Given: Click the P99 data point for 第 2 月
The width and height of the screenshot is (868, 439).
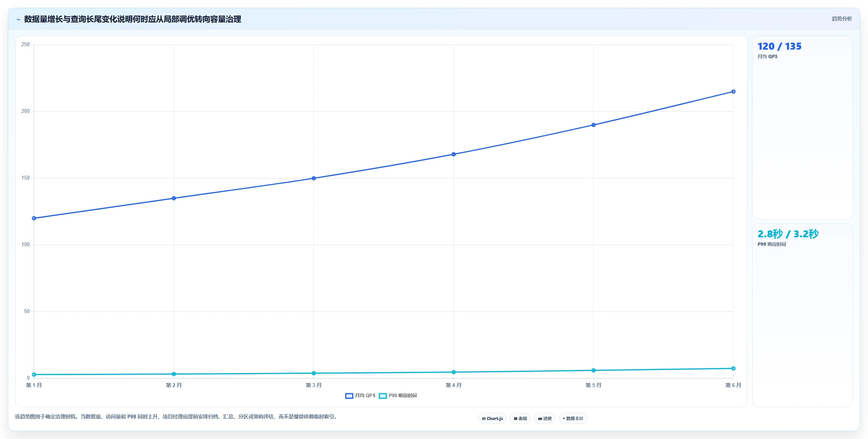Looking at the screenshot, I should (174, 374).
